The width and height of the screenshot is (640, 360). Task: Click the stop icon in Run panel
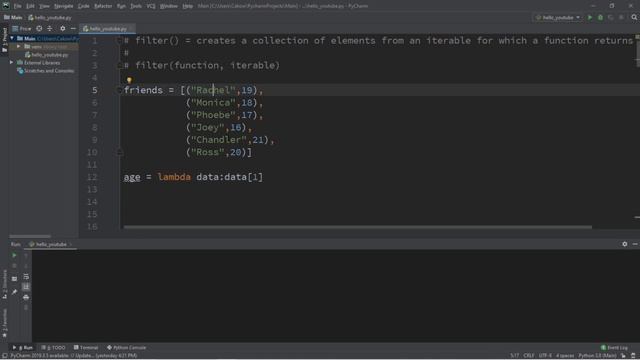coord(14,266)
